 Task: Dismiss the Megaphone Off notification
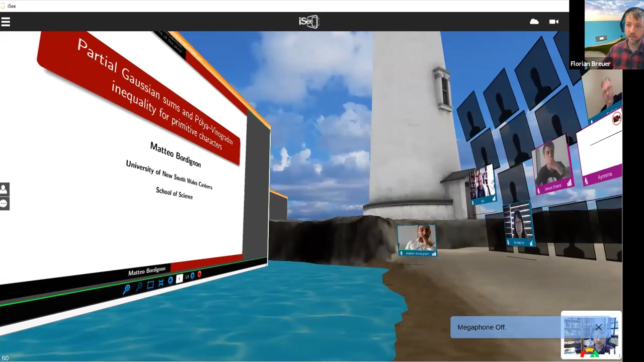(x=598, y=327)
